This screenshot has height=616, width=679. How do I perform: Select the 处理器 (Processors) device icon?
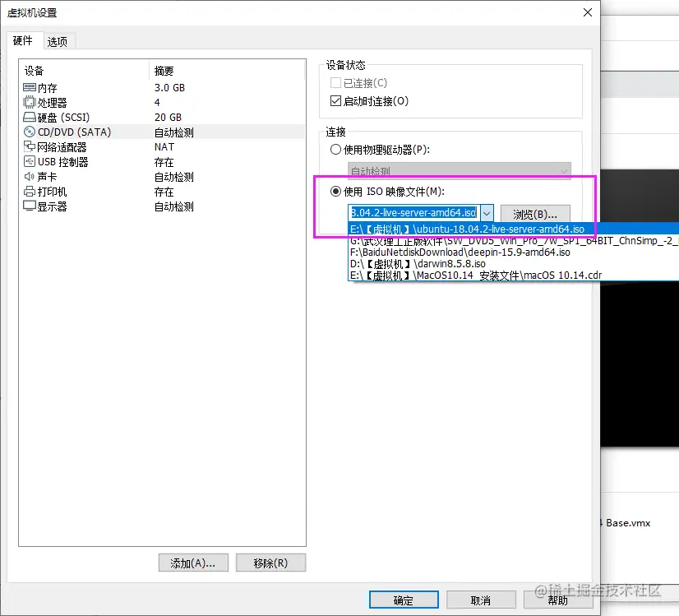30,102
